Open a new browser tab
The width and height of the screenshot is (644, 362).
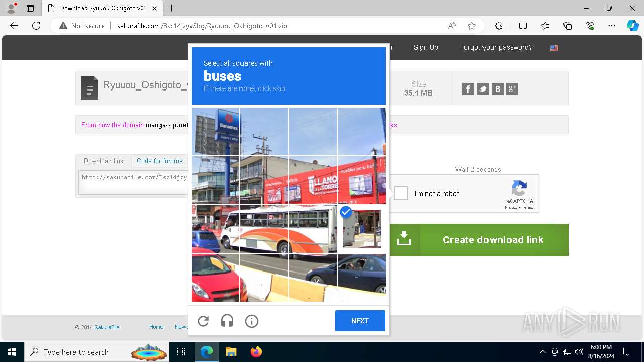click(x=172, y=8)
